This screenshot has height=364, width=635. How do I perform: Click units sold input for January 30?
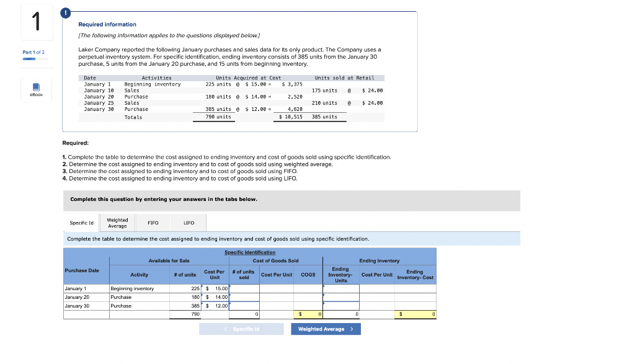pyautogui.click(x=244, y=306)
